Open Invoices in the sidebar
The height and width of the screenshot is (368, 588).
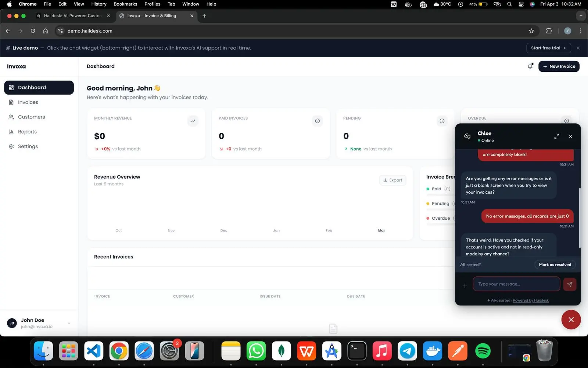(39, 102)
